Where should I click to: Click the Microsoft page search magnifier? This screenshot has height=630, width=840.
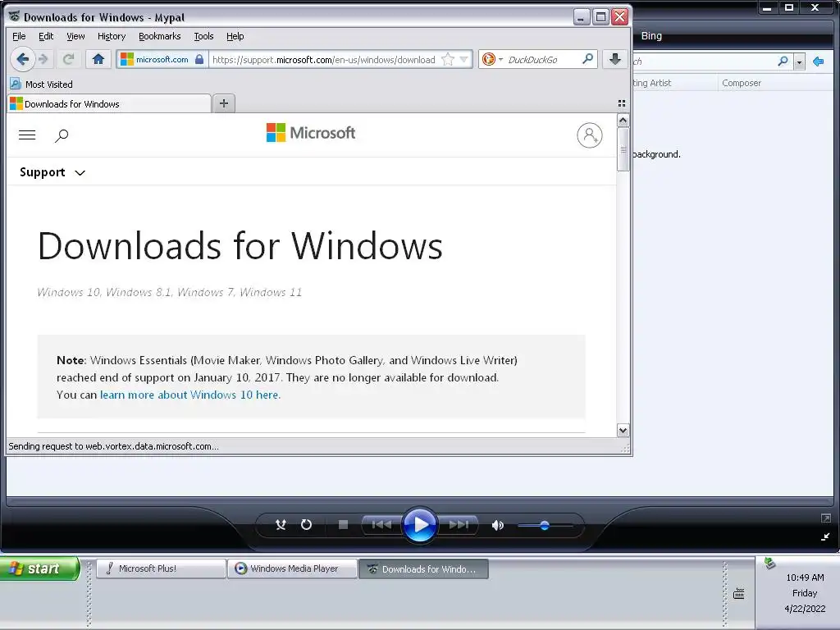pyautogui.click(x=62, y=135)
